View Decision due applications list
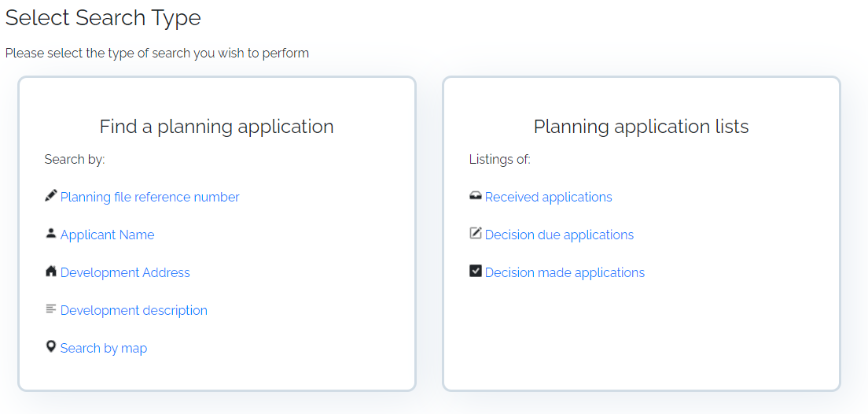 pyautogui.click(x=559, y=235)
